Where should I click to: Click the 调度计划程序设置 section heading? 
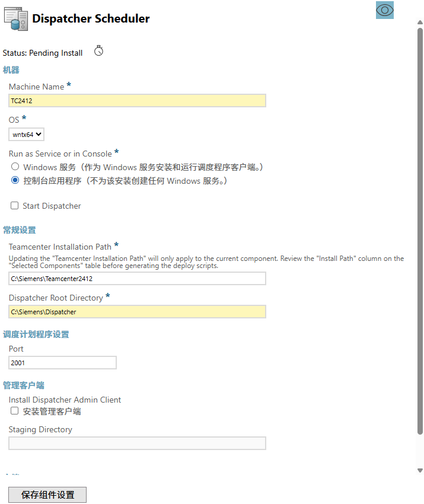point(36,334)
